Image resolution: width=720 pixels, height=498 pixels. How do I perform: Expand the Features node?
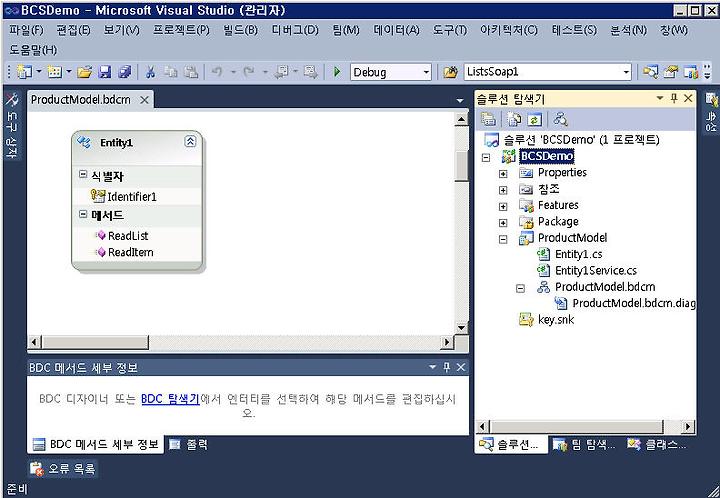[503, 207]
